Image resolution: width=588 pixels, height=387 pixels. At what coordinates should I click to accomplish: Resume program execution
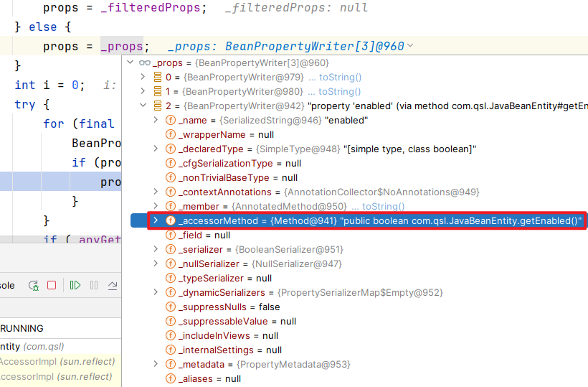(x=75, y=285)
